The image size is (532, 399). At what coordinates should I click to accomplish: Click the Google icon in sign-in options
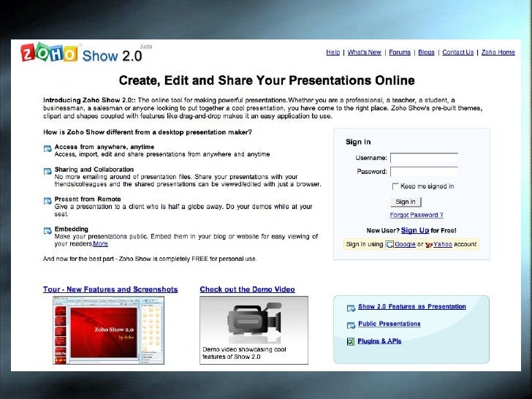(389, 244)
